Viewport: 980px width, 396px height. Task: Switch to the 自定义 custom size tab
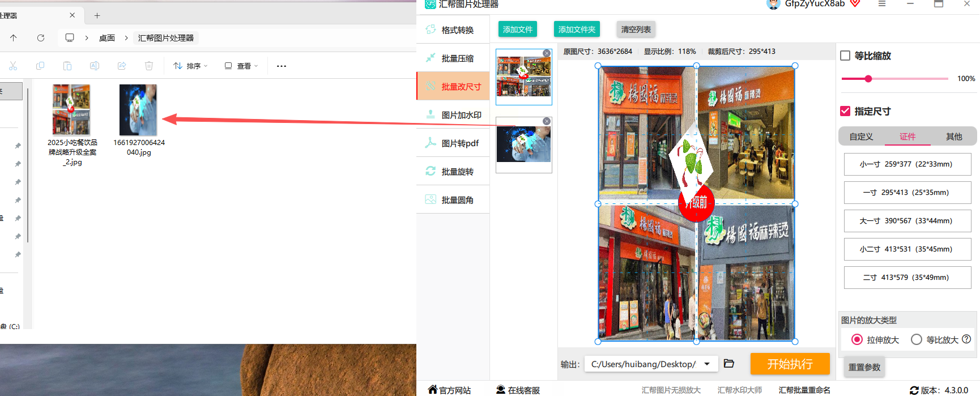[x=861, y=137]
